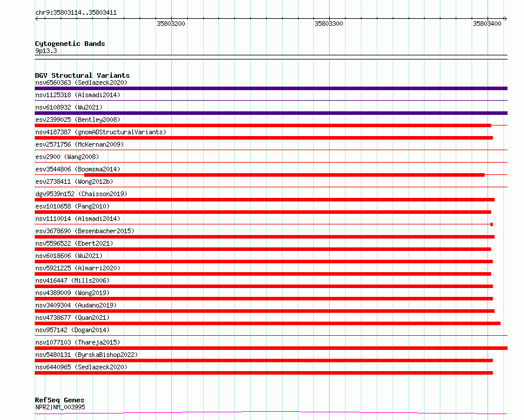Open nsv5596522 (Ebert2021) variant label
The image size is (524, 420).
pos(74,243)
